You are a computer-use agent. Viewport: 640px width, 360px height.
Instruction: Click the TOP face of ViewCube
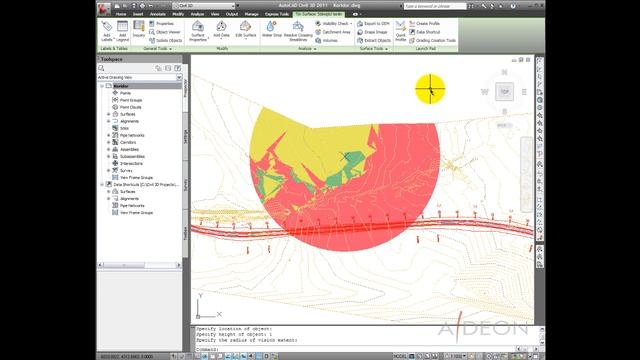[x=504, y=92]
